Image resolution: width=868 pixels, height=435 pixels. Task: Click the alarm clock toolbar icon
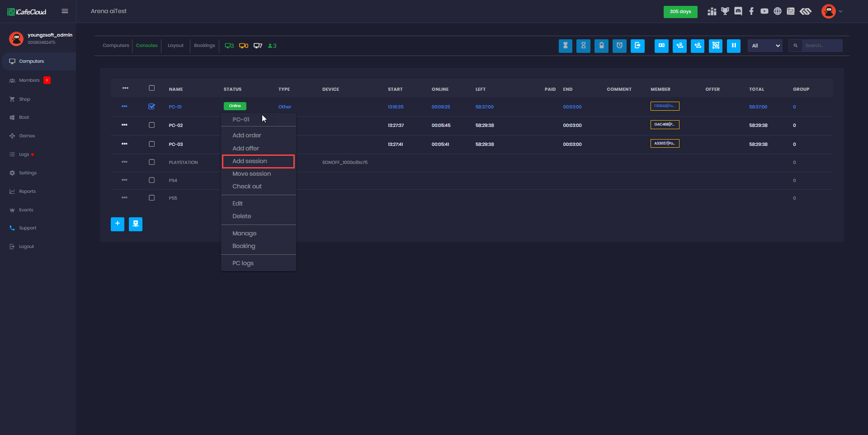tap(619, 46)
